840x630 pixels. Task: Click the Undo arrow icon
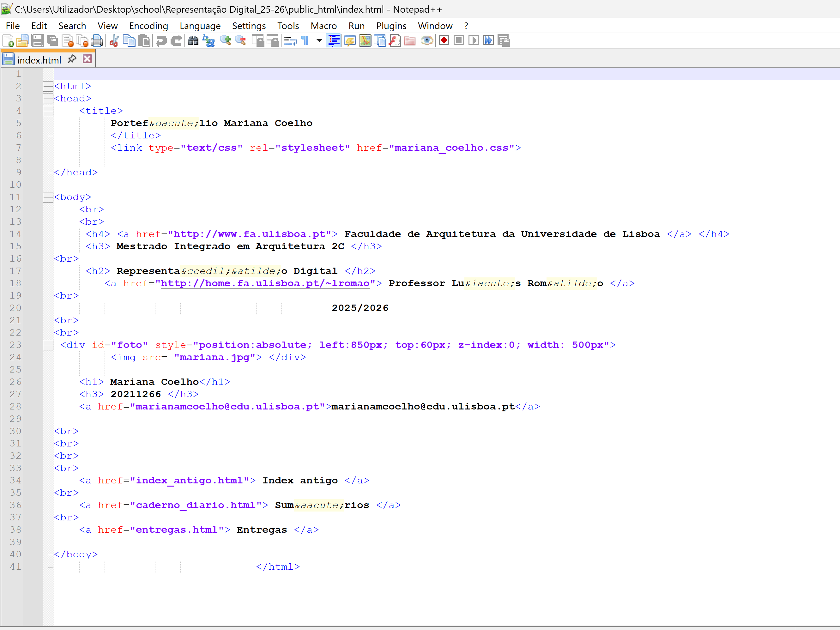(161, 40)
